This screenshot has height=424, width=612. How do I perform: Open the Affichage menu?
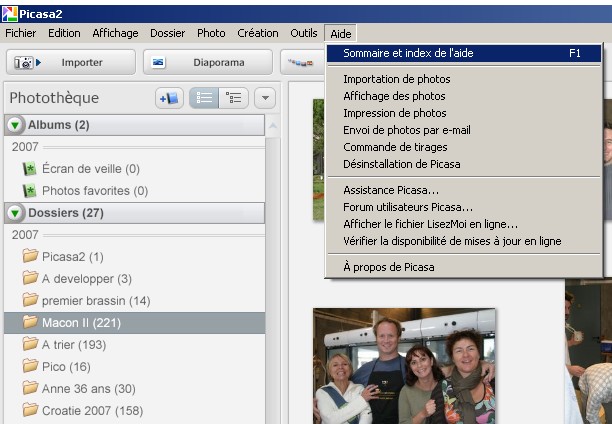[116, 33]
